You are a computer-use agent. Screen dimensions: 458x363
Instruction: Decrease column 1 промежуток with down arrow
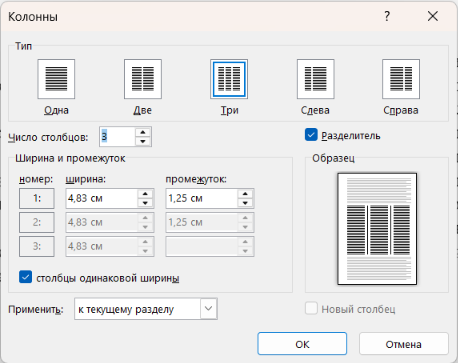(x=245, y=203)
